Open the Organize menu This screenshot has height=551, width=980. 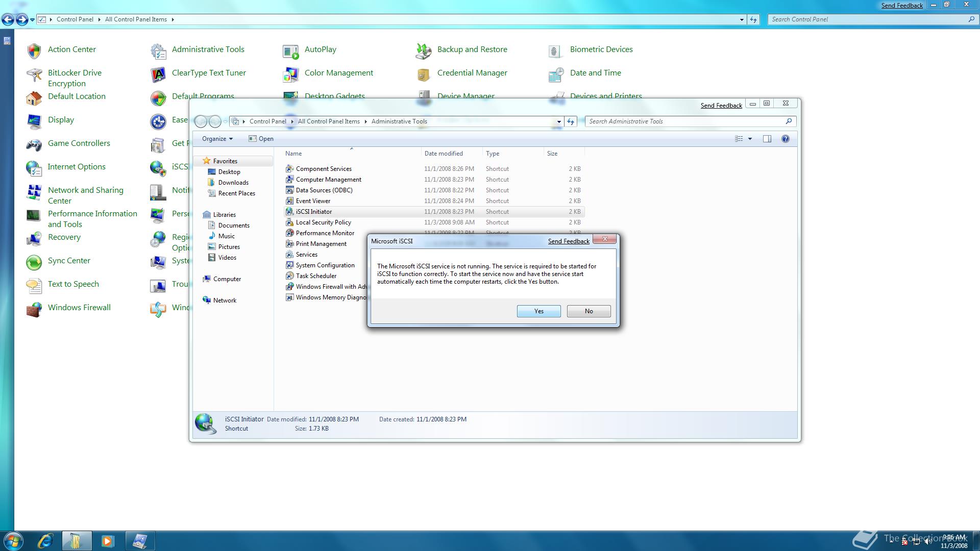point(217,139)
